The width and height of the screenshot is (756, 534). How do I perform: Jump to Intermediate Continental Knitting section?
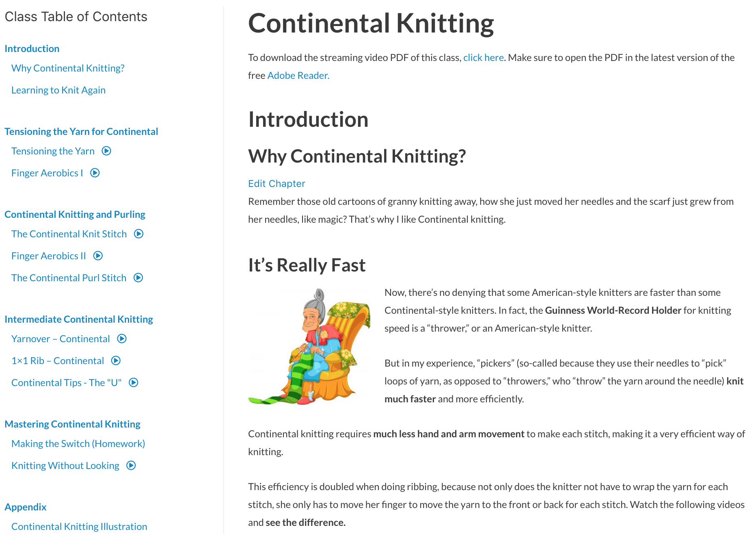[x=79, y=319]
